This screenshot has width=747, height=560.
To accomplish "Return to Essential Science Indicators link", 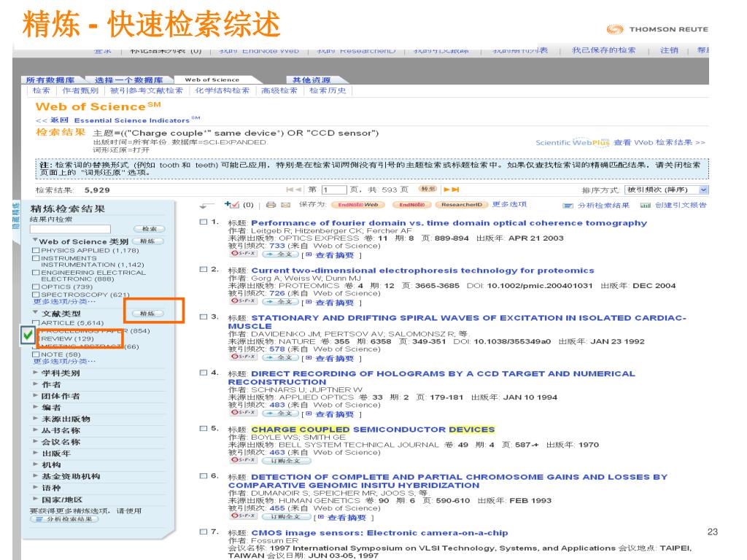I will (117, 120).
